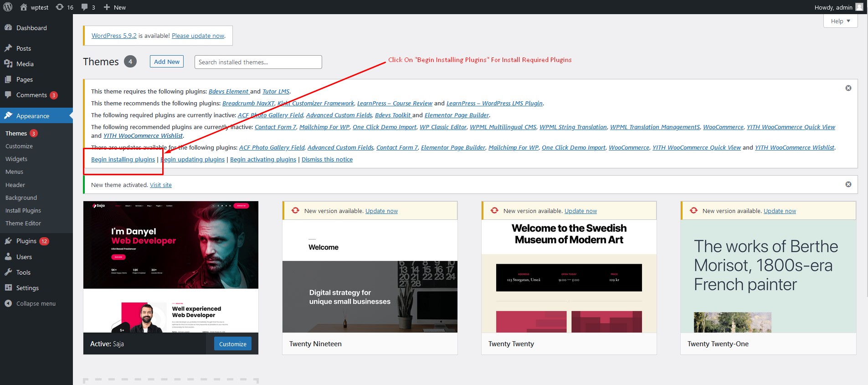
Task: Open the Breadcrumb NavXT link
Action: point(248,103)
